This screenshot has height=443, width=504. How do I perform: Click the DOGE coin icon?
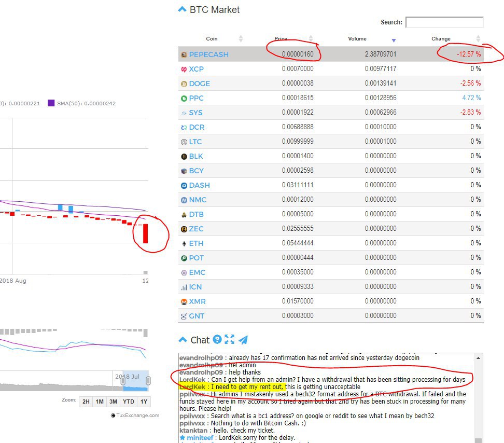coord(184,84)
